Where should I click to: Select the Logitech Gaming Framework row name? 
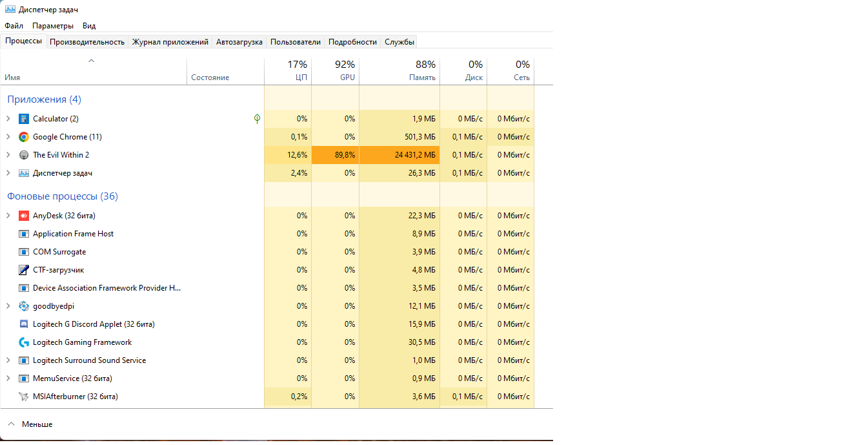tap(82, 342)
